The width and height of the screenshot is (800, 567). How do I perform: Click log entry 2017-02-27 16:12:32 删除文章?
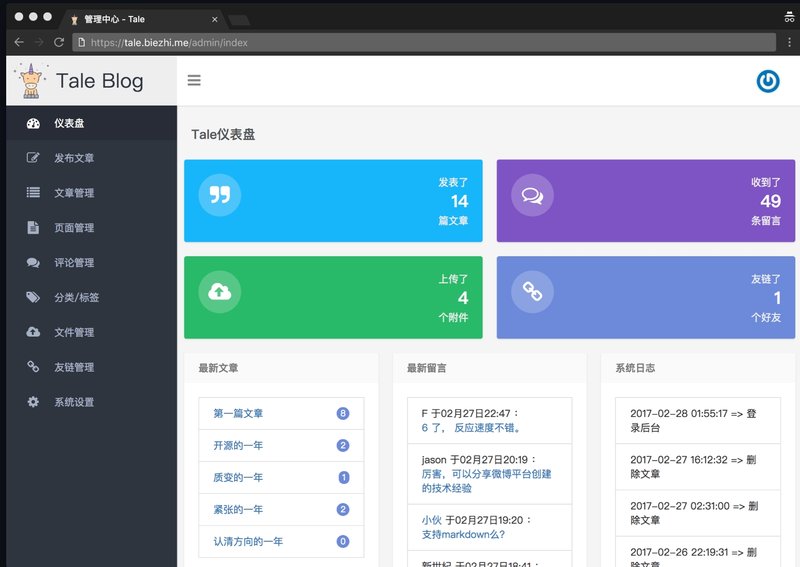[698, 467]
